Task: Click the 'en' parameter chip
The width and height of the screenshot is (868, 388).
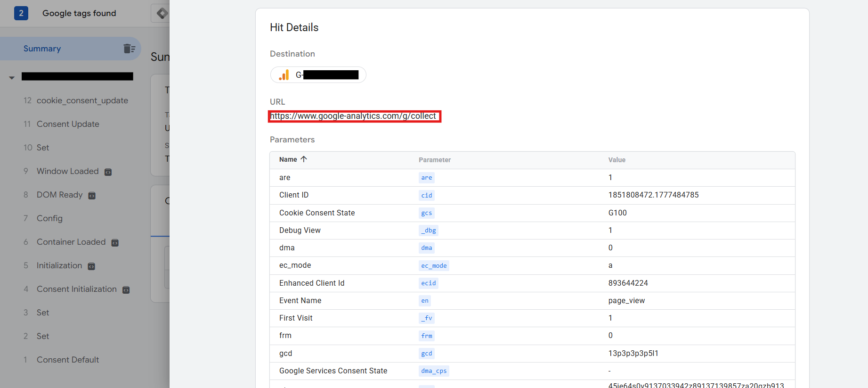Action: (425, 301)
